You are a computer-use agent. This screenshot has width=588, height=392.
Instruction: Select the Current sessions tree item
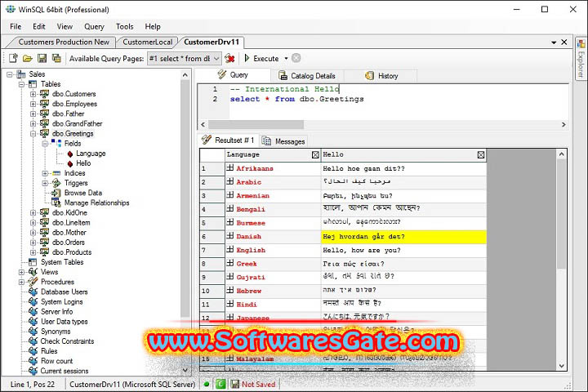coord(65,371)
